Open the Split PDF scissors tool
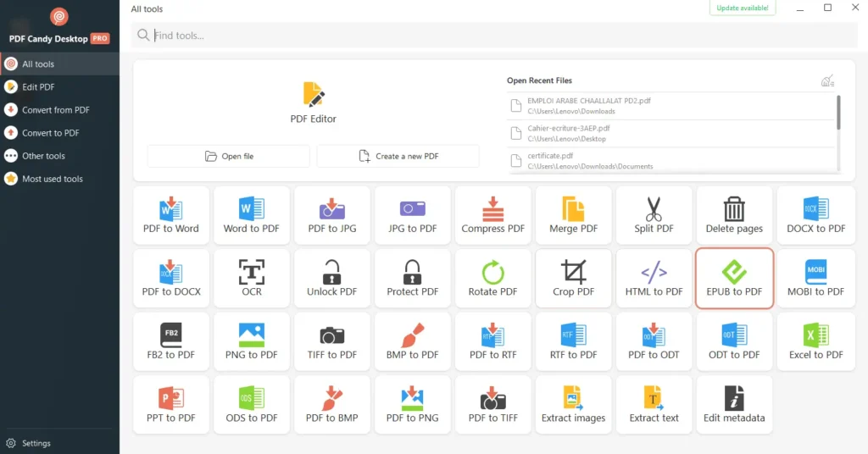The image size is (868, 454). 654,215
